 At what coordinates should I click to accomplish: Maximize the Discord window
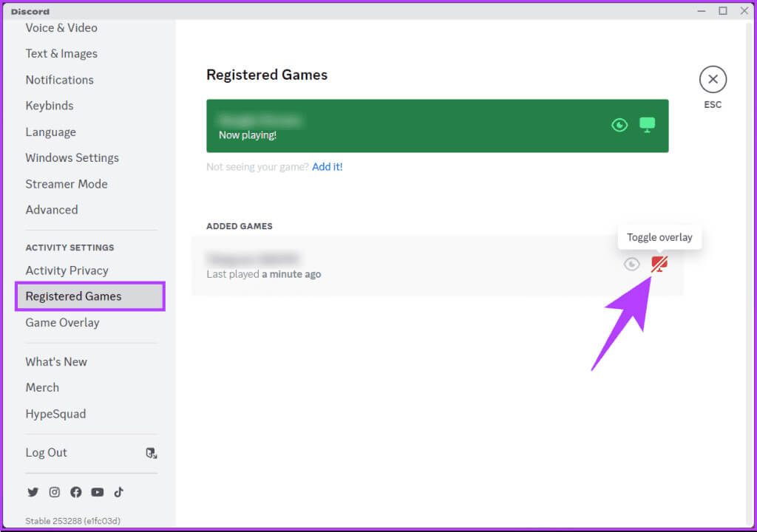pyautogui.click(x=722, y=10)
